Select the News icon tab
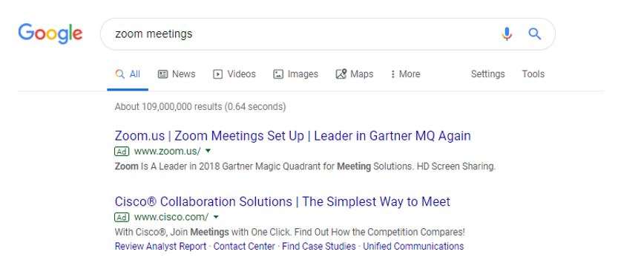 [177, 74]
